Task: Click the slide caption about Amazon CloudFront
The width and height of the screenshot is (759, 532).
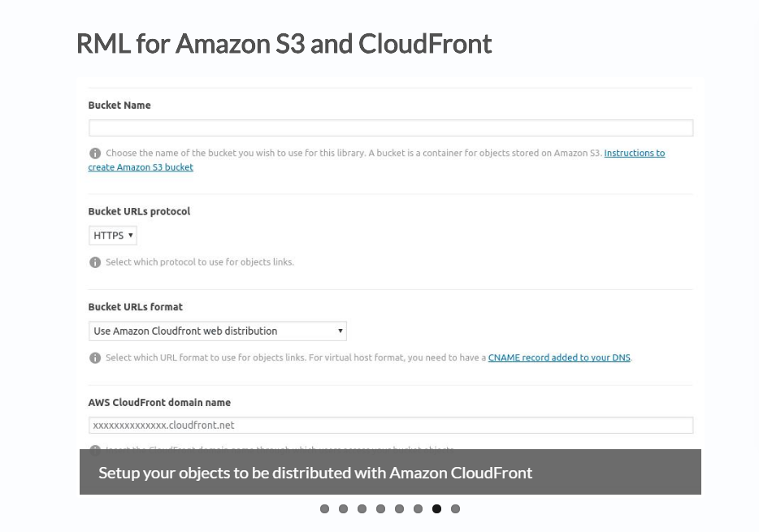Action: 315,473
